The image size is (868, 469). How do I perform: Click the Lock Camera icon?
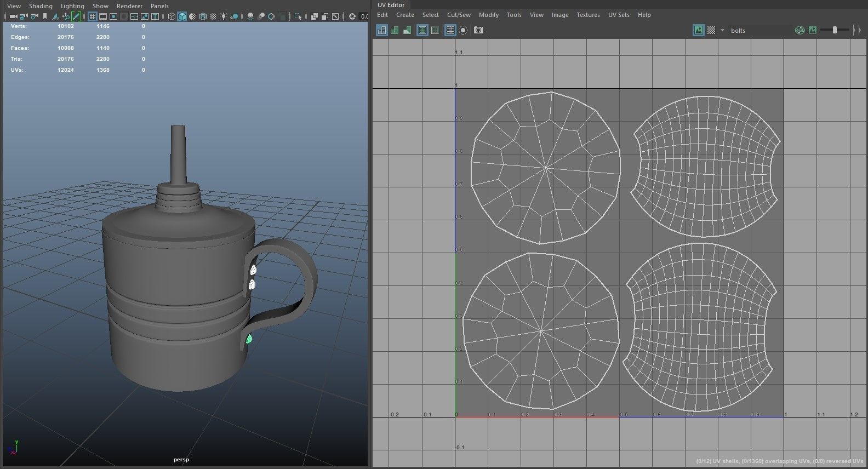coord(24,16)
